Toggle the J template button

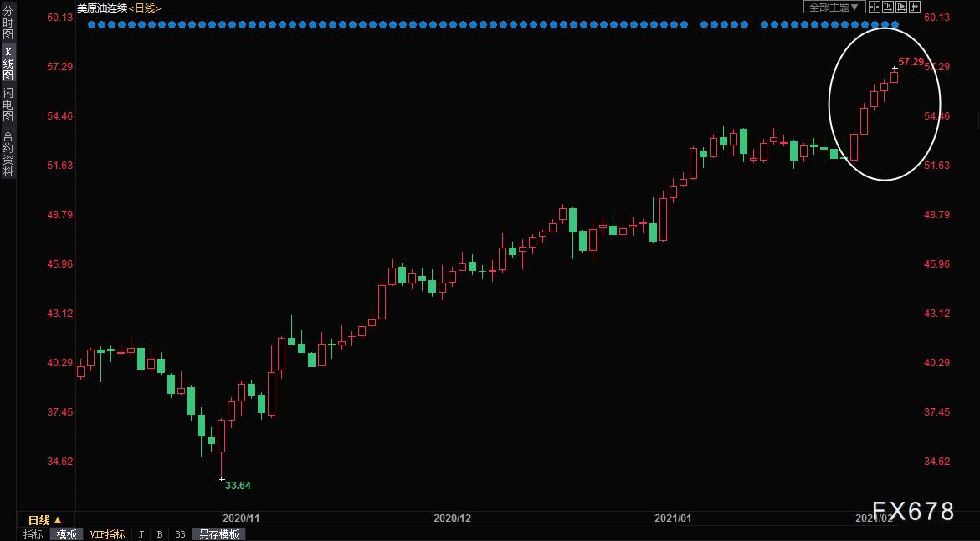click(x=141, y=535)
